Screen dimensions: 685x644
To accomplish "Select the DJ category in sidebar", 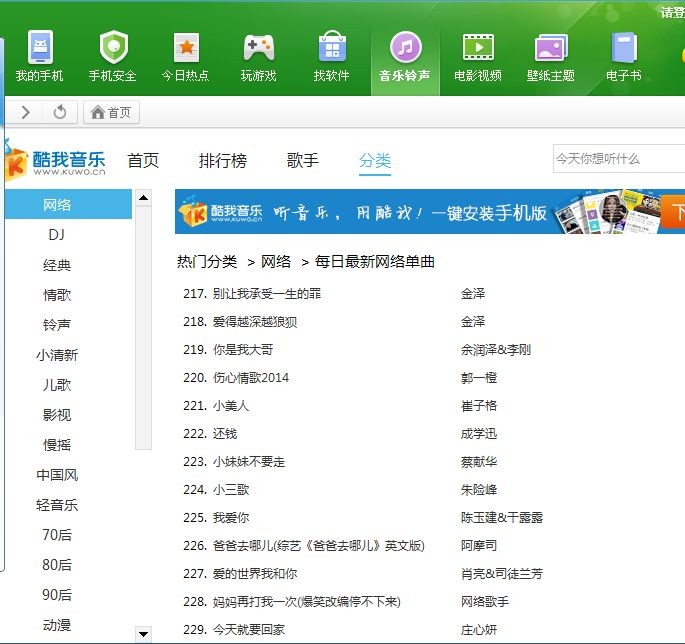I will pyautogui.click(x=57, y=235).
